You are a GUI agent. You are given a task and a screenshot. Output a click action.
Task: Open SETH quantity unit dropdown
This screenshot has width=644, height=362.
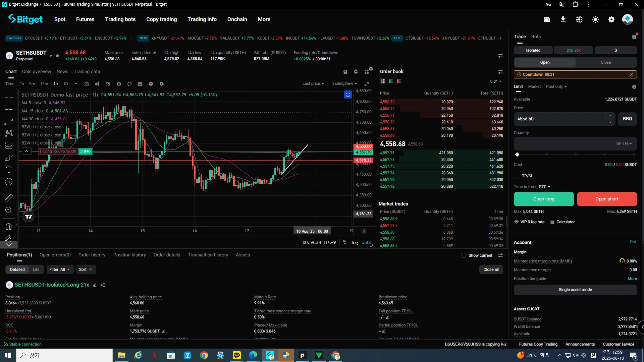(x=624, y=143)
